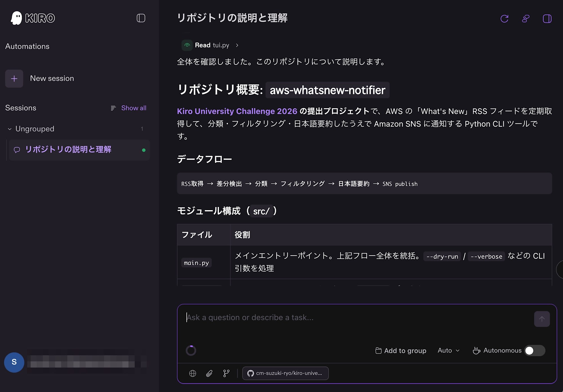Click the globe web icon

click(193, 373)
